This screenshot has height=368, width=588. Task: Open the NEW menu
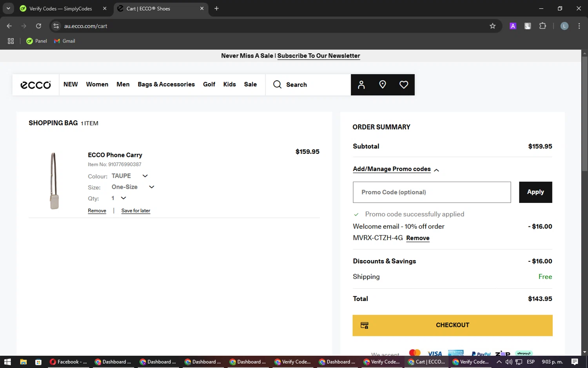click(71, 84)
